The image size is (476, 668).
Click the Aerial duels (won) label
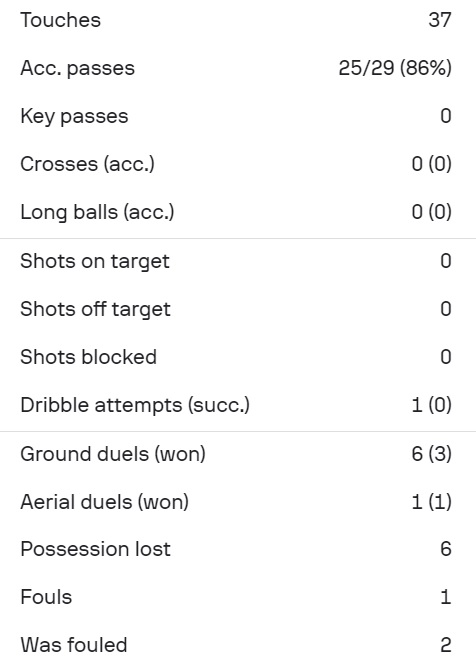click(x=104, y=502)
